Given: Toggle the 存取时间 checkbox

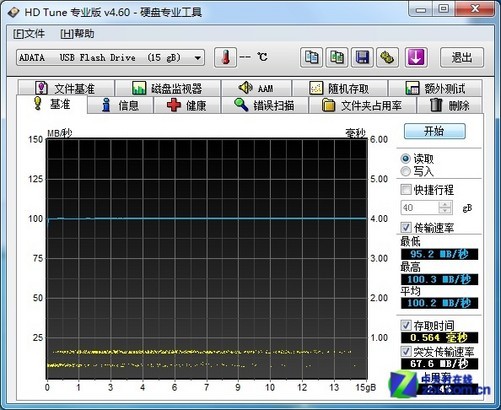Looking at the screenshot, I should [406, 325].
